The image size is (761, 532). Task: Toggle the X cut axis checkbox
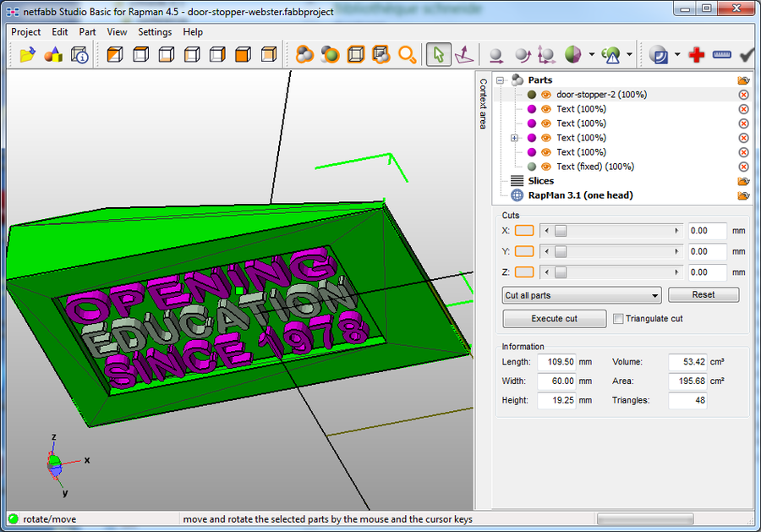(x=524, y=230)
